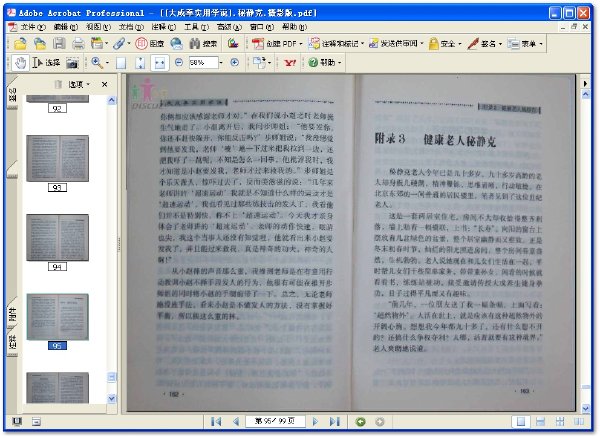
Task: Go to the first page
Action: point(216,422)
